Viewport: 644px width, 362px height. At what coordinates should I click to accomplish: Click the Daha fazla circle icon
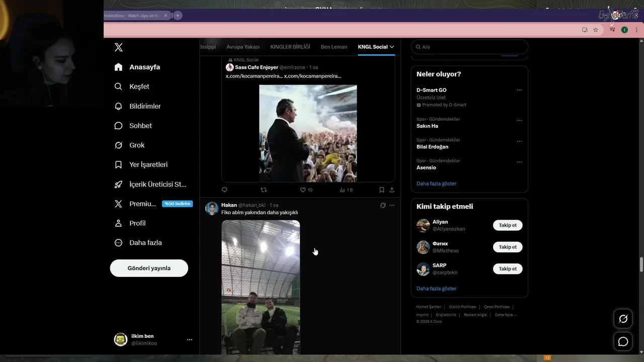(118, 242)
